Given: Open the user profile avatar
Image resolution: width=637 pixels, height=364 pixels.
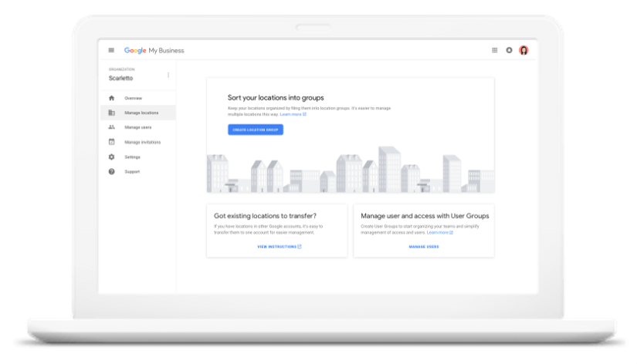Looking at the screenshot, I should click(523, 50).
